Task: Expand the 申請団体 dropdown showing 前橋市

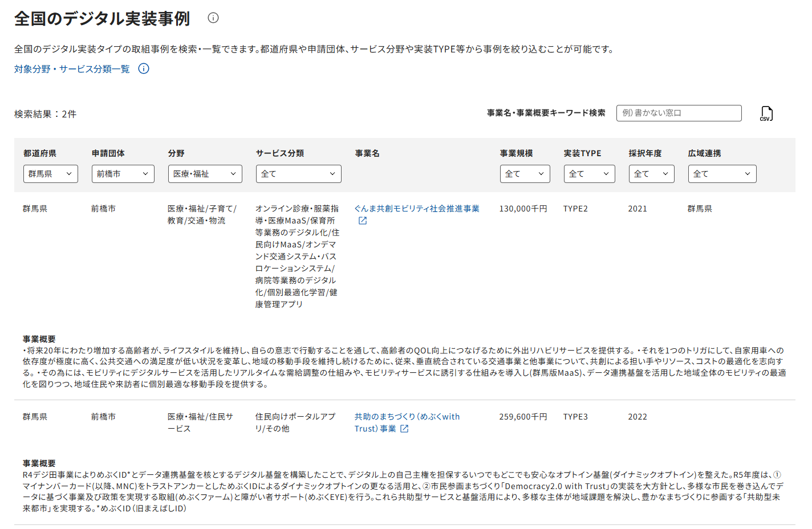Action: [x=123, y=174]
